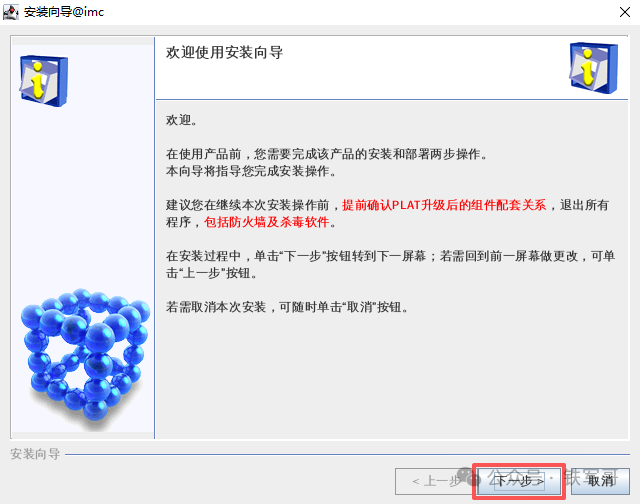Select the heading 欢迎使用安装向导
Image resolution: width=640 pixels, height=504 pixels.
224,53
